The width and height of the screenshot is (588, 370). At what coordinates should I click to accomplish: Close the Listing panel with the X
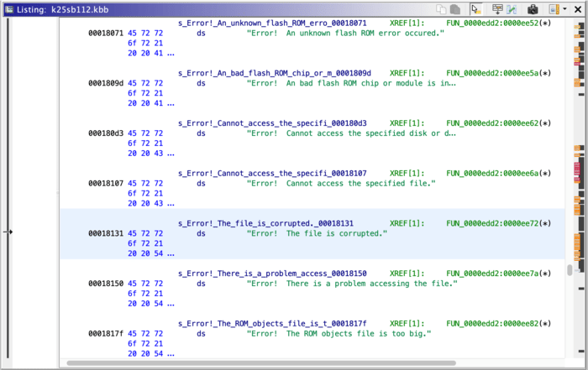[578, 8]
